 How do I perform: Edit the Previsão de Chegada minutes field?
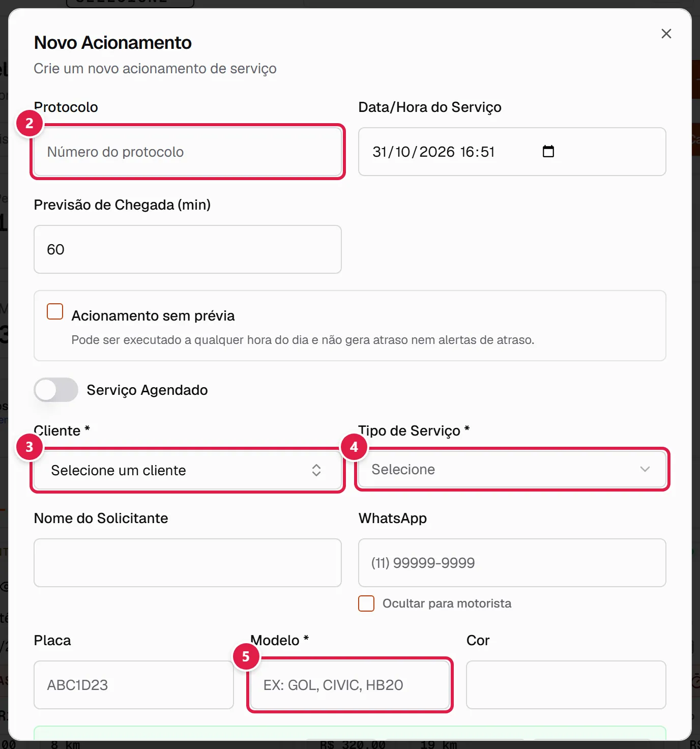click(188, 249)
